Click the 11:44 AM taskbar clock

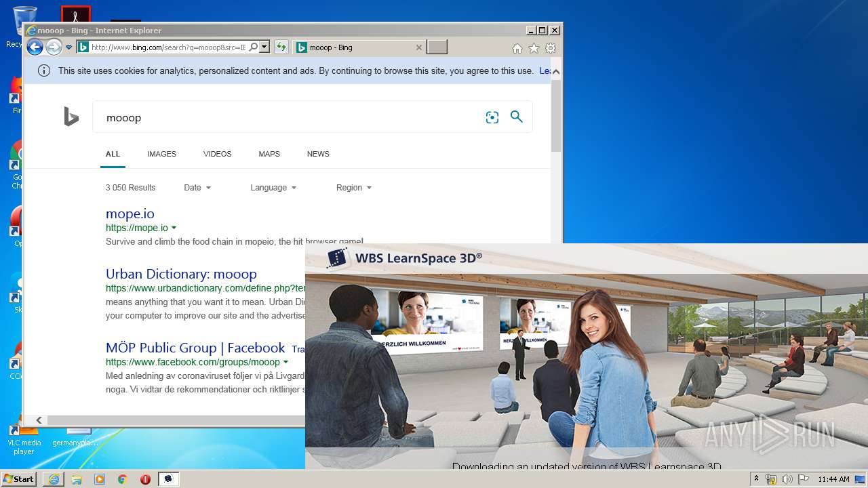point(833,479)
